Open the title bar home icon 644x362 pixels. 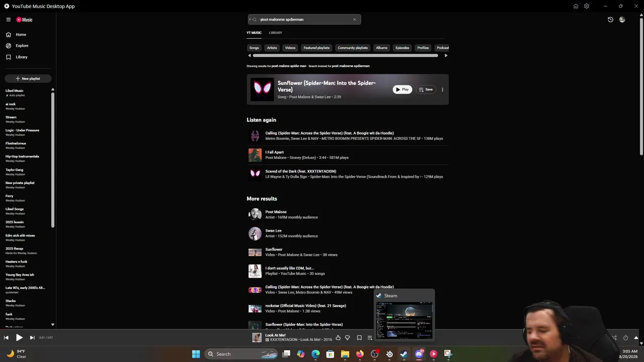click(576, 6)
